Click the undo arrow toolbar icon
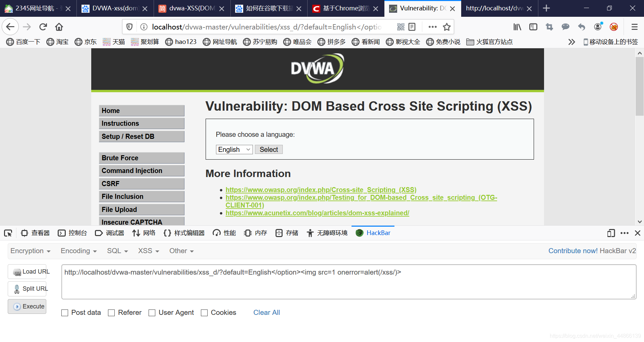Viewport: 644px width, 342px height. [x=582, y=27]
